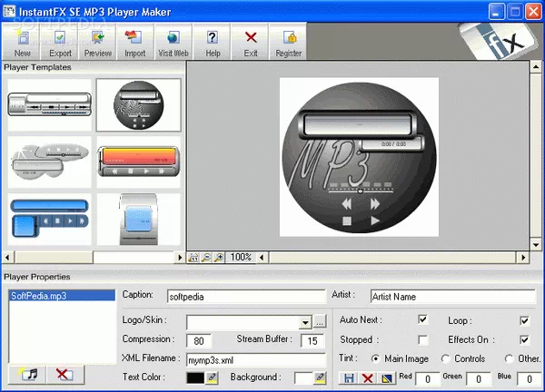Click the add MP3 file music note icon

tap(27, 374)
